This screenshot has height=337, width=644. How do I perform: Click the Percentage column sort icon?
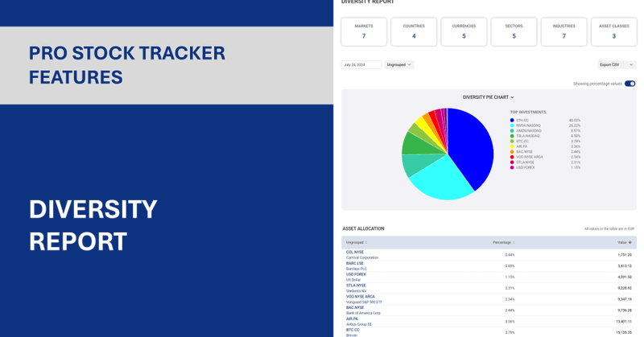pos(514,243)
